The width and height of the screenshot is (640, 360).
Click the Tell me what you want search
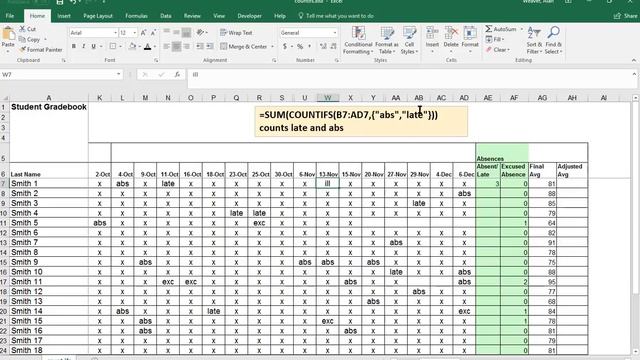pyautogui.click(x=336, y=16)
